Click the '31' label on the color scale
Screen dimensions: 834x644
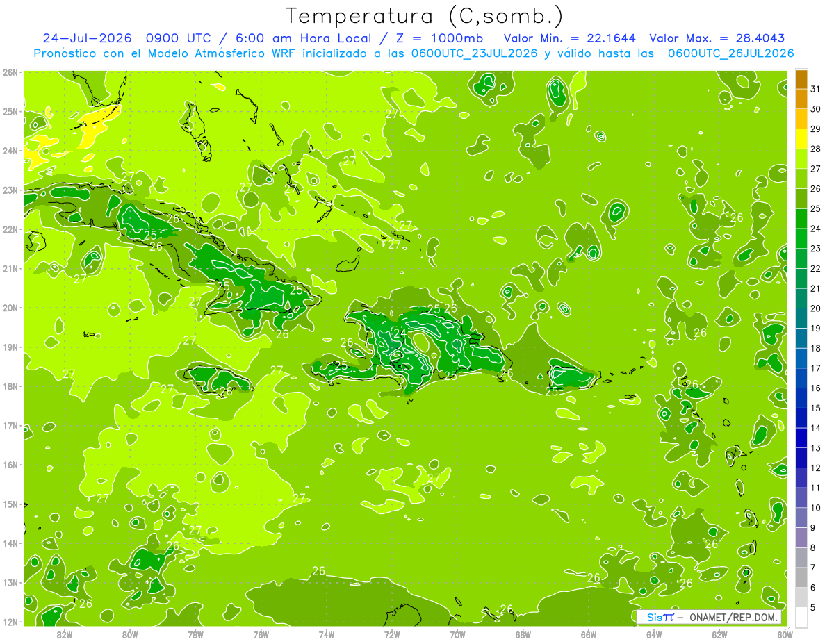tap(816, 89)
